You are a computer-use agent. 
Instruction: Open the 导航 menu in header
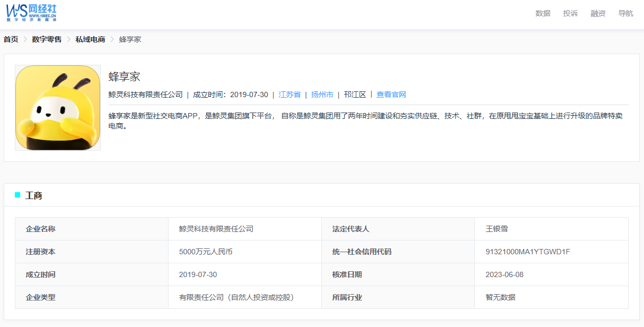click(x=625, y=13)
